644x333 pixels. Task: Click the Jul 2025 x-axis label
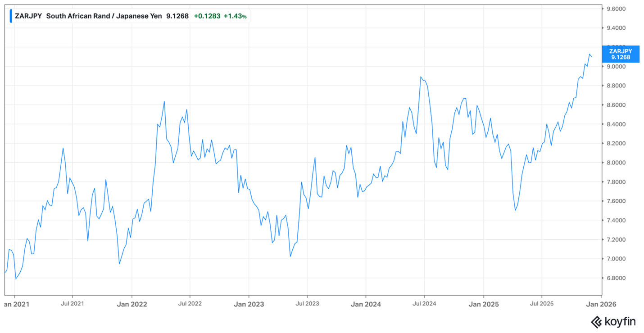tap(541, 304)
